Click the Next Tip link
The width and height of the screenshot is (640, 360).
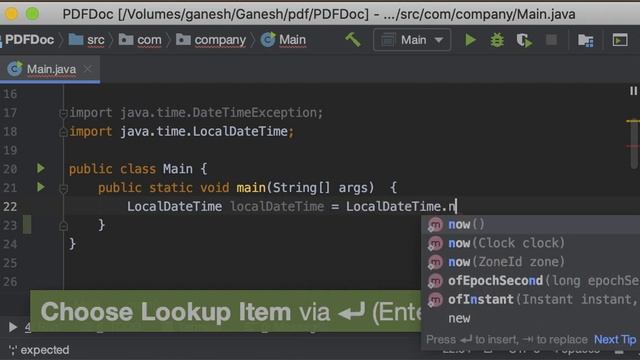point(615,339)
